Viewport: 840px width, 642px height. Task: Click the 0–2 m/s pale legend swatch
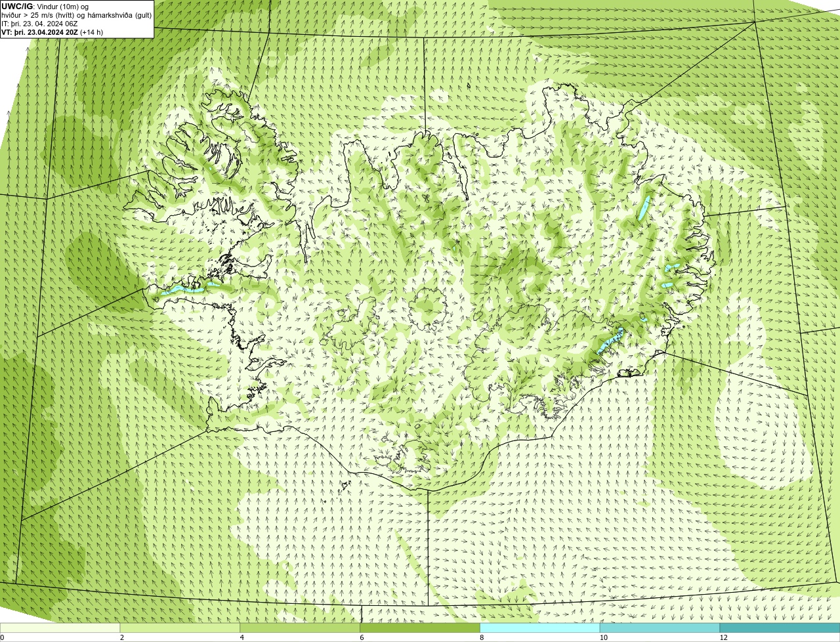pos(60,628)
